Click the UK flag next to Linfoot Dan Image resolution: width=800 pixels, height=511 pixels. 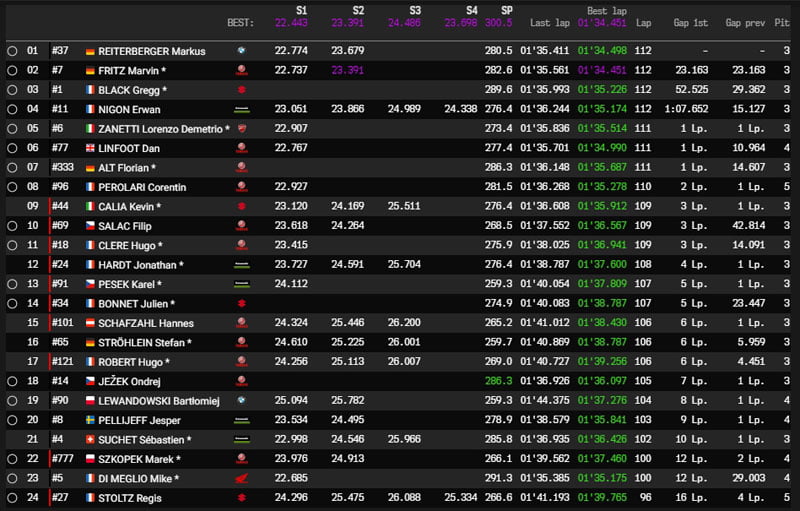click(x=90, y=148)
